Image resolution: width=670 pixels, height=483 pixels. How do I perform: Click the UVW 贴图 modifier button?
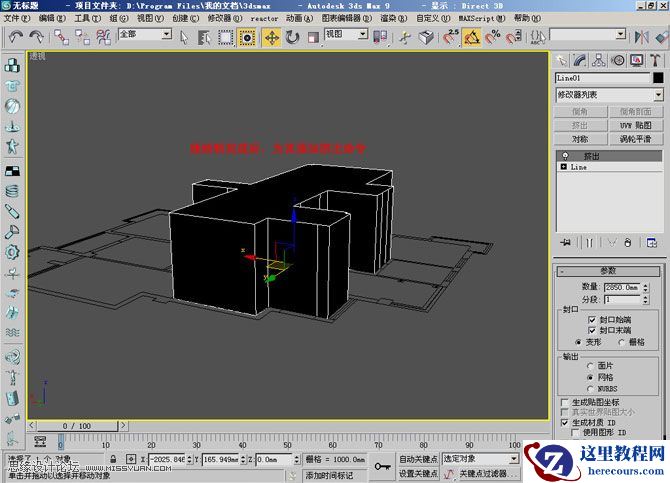[x=636, y=125]
